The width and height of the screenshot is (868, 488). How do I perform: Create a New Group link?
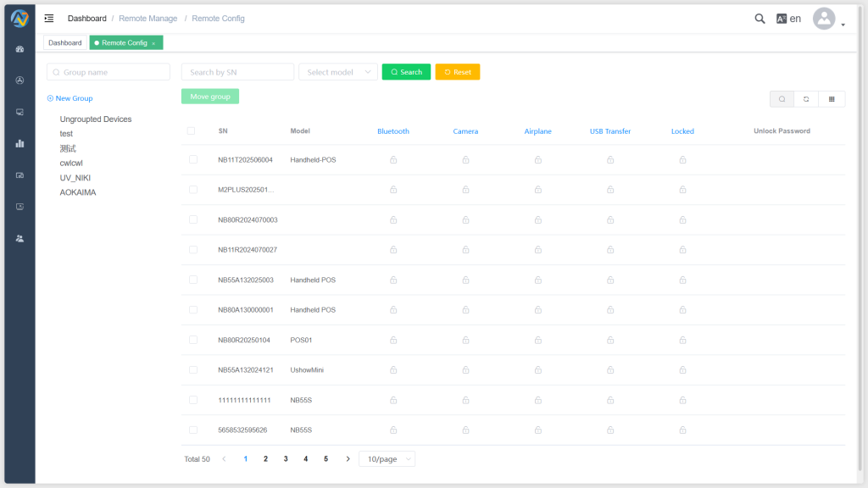pos(70,98)
